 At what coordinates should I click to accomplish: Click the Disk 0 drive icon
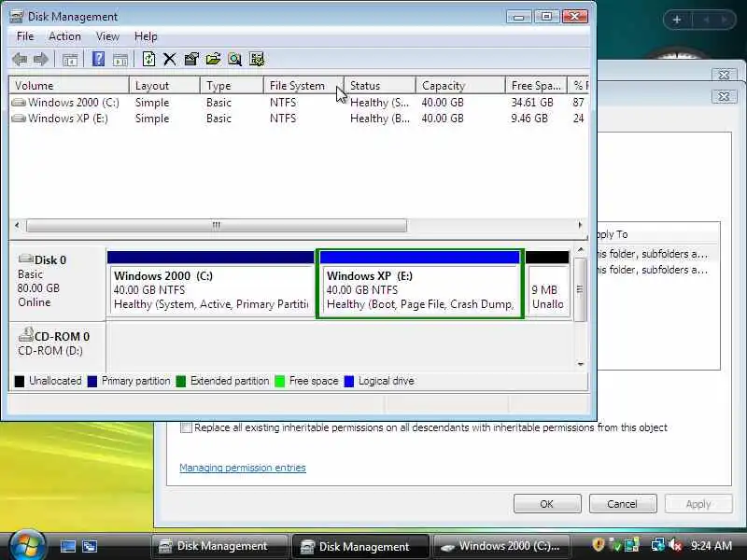pos(26,259)
